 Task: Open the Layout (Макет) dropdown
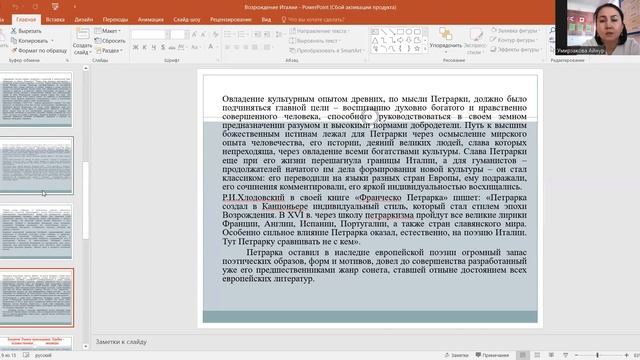pyautogui.click(x=108, y=31)
